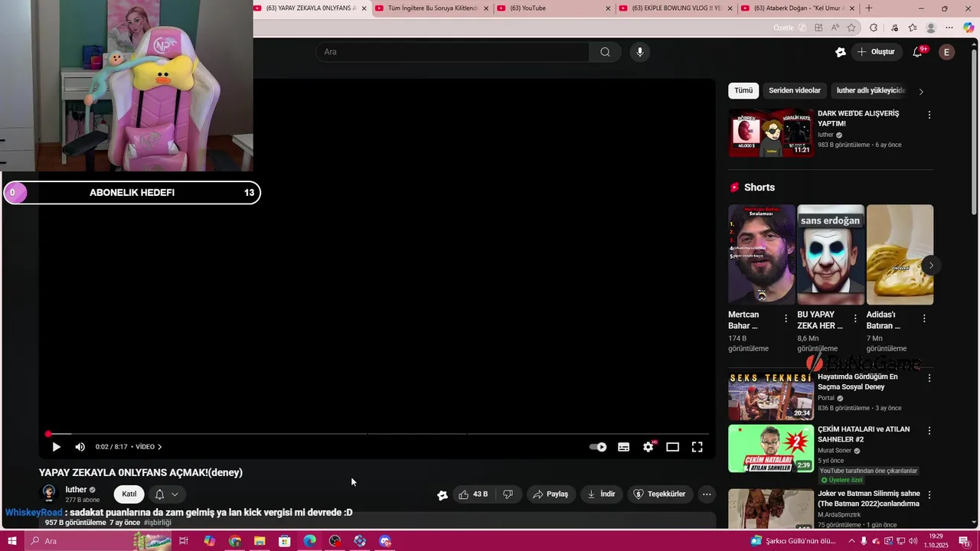
Task: Open DARK WEB'DE ALIŞVERİŞ YAPTIM thumbnail
Action: (771, 132)
